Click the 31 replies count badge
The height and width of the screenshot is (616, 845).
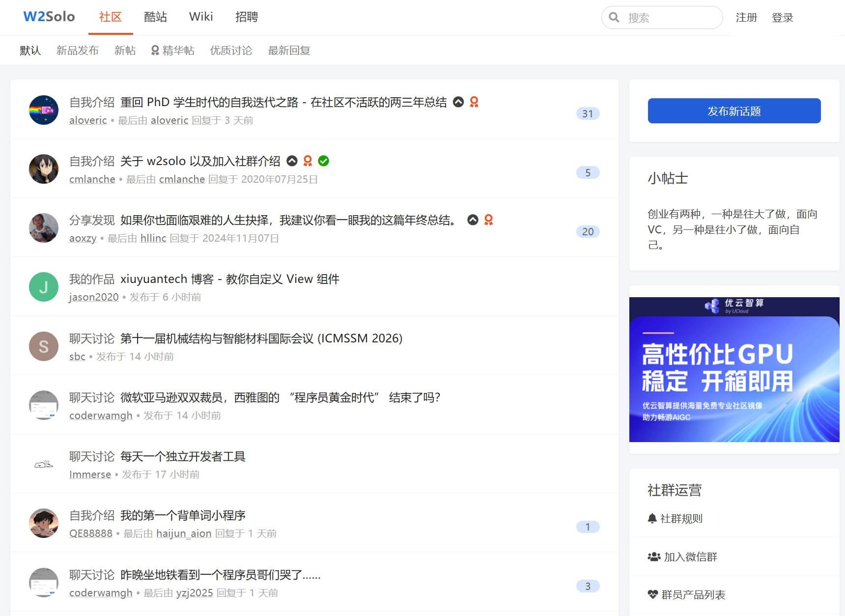[x=588, y=113]
